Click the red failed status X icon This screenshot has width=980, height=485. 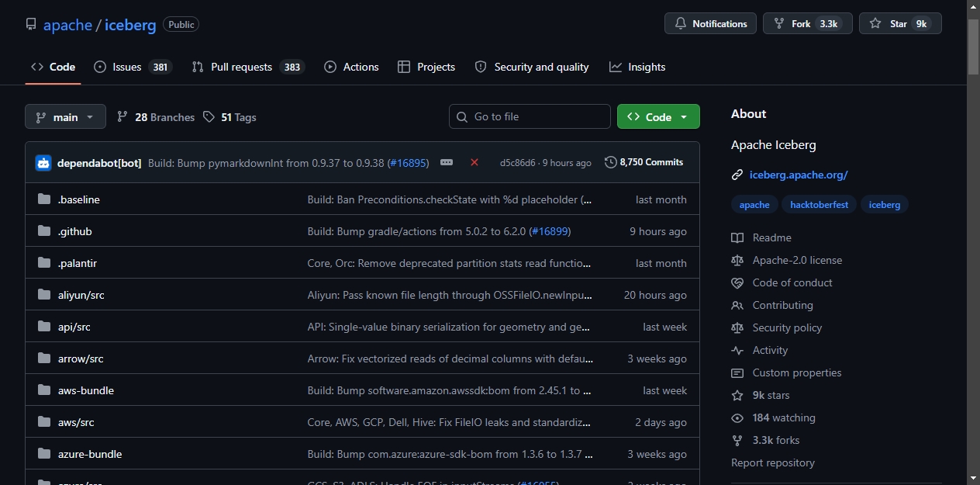pyautogui.click(x=474, y=162)
